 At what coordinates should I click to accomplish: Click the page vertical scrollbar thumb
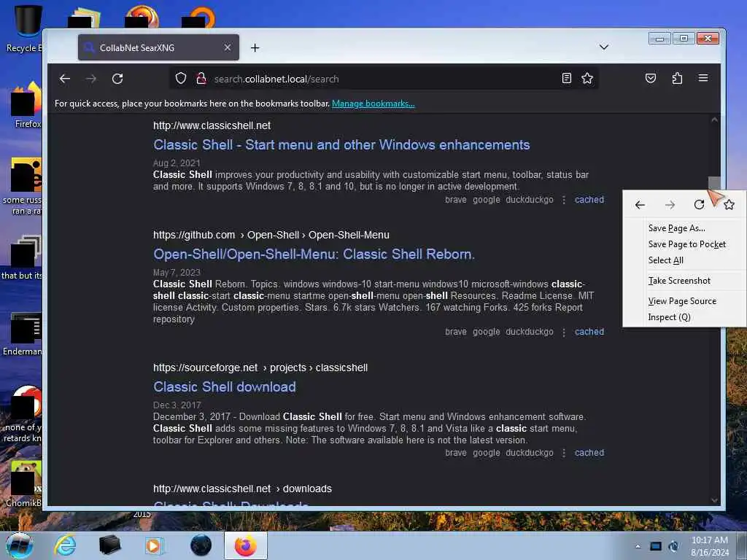pyautogui.click(x=714, y=182)
